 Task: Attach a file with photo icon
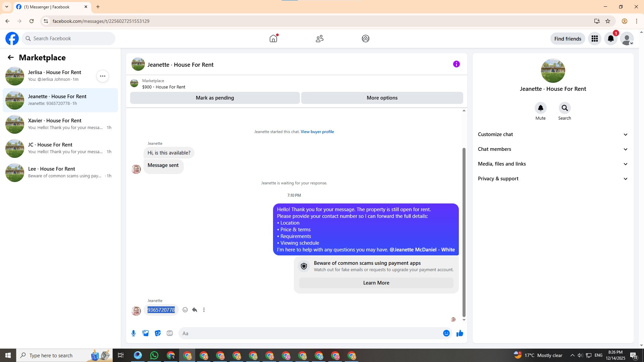[x=146, y=333]
